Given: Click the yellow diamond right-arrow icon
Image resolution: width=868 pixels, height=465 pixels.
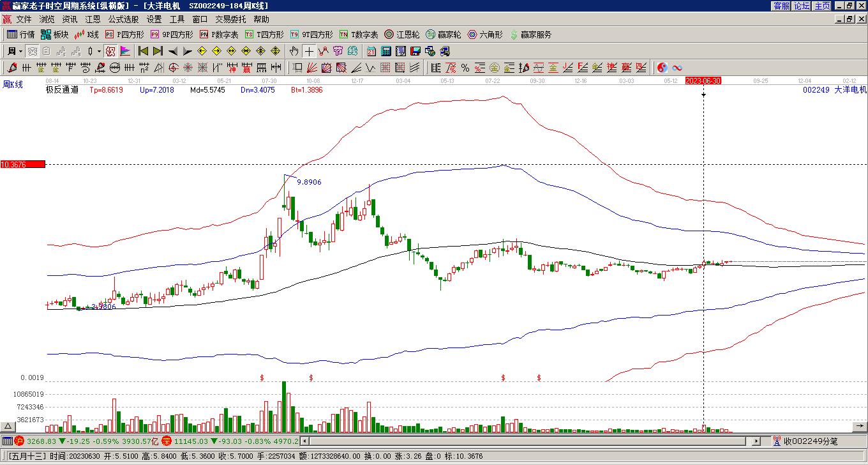Looking at the screenshot, I should tap(217, 51).
